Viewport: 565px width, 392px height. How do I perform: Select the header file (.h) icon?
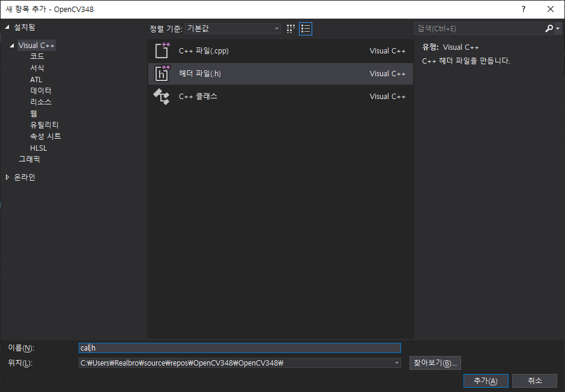[x=162, y=73]
